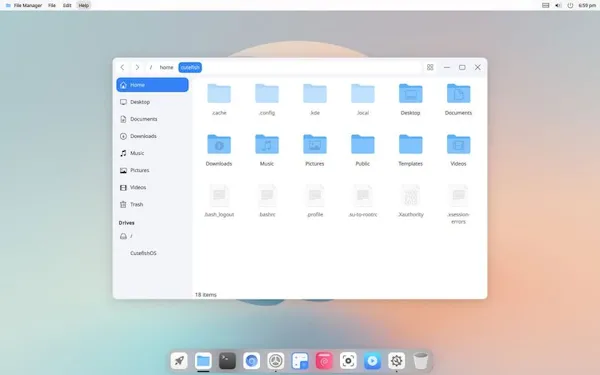Select the .kde folder icon
This screenshot has width=600, height=375.
315,94
